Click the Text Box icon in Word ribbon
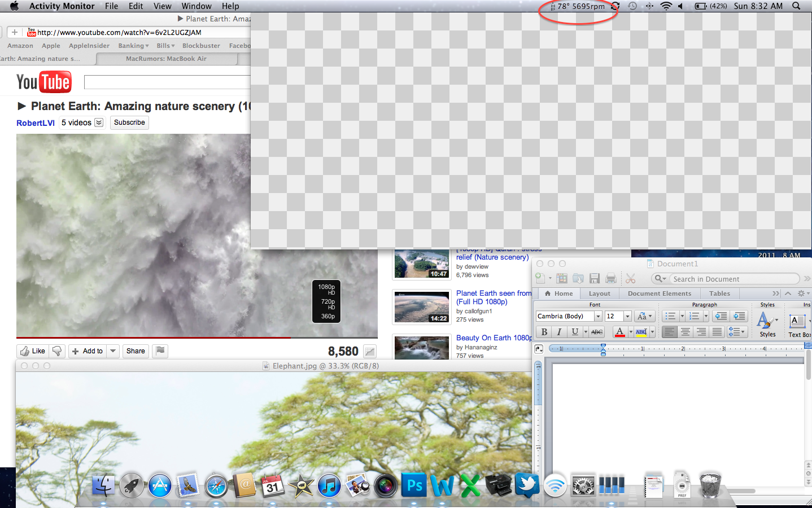Image resolution: width=812 pixels, height=508 pixels. [x=797, y=321]
